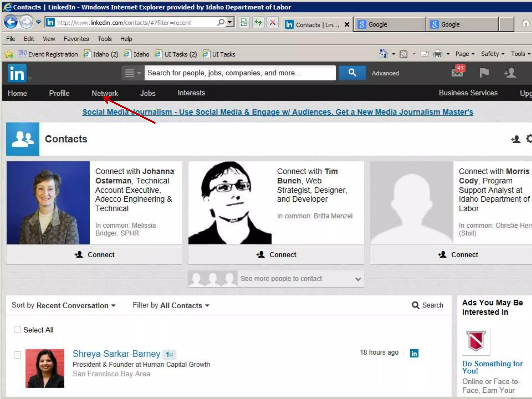
Task: Click the LinkedIn logo in header
Action: [x=17, y=73]
